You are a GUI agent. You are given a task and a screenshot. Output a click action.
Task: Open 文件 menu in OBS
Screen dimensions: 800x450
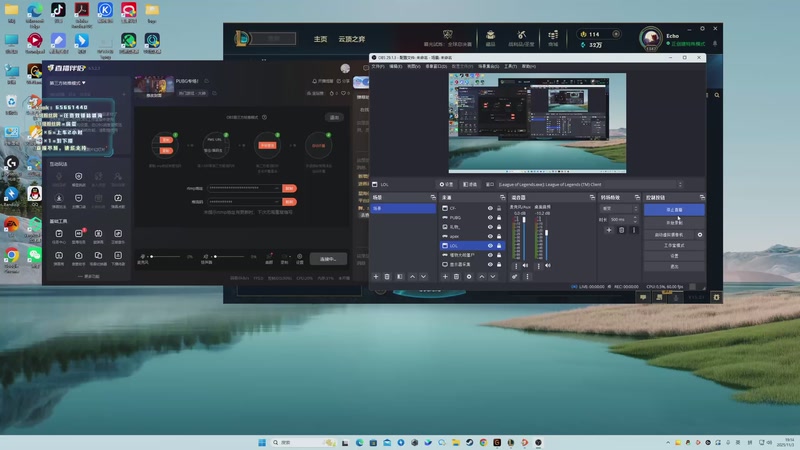378,66
